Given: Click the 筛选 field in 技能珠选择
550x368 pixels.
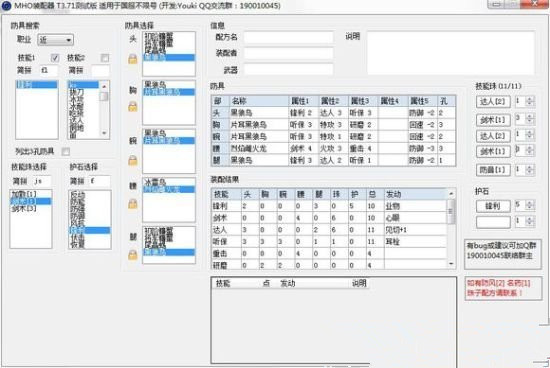Looking at the screenshot, I should pos(42,181).
